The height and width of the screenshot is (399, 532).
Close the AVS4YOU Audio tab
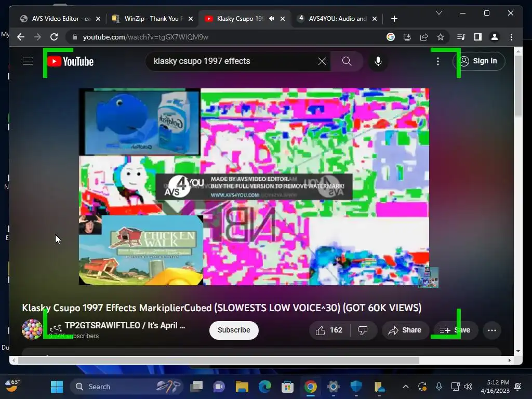click(375, 19)
